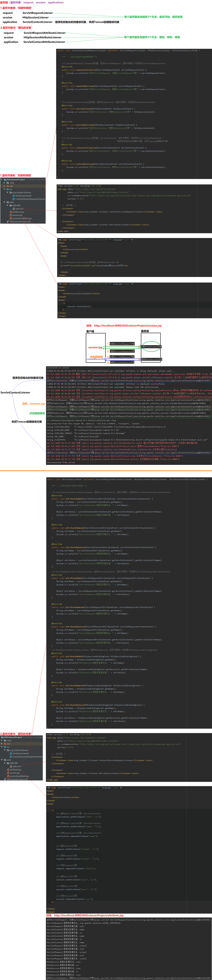Click the out folder icon in first project tree
This screenshot has height=980, width=212.
tap(8, 186)
